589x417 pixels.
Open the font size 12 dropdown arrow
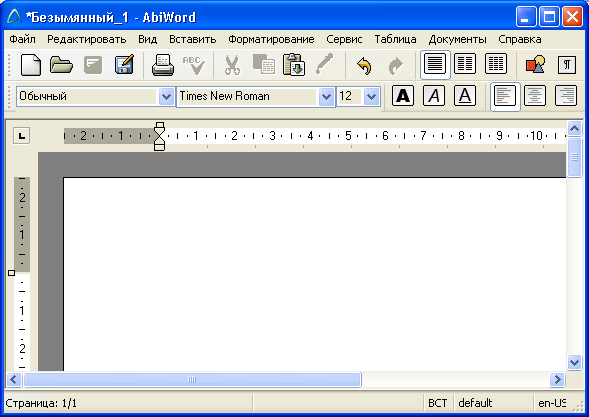(x=372, y=97)
